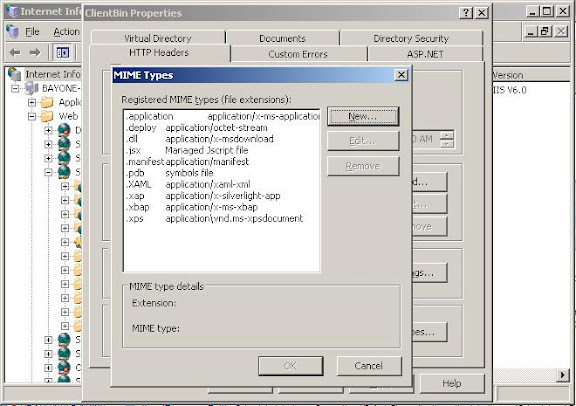Click the spinner up arrow beside the AM time field
Screen dimensions: 576x406
click(447, 135)
